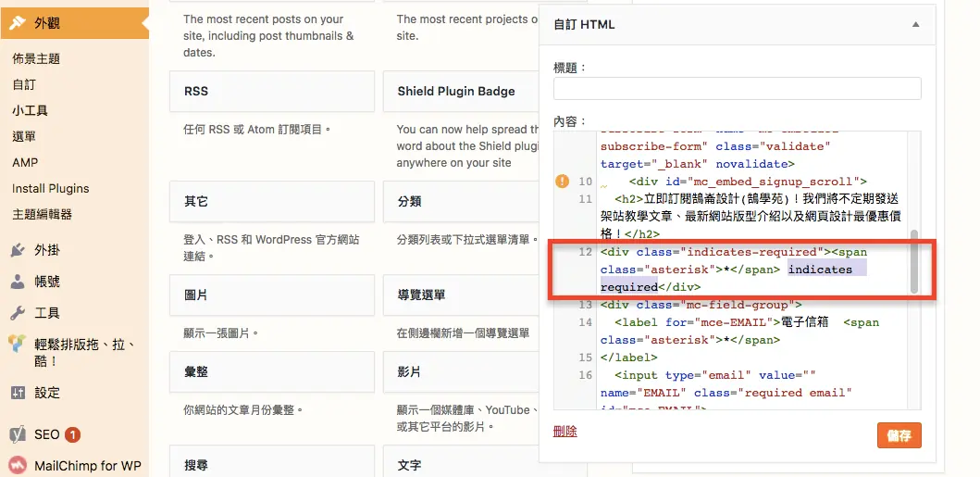The image size is (980, 477).
Task: Click the code editor vertical scrollbar
Action: pos(914,261)
